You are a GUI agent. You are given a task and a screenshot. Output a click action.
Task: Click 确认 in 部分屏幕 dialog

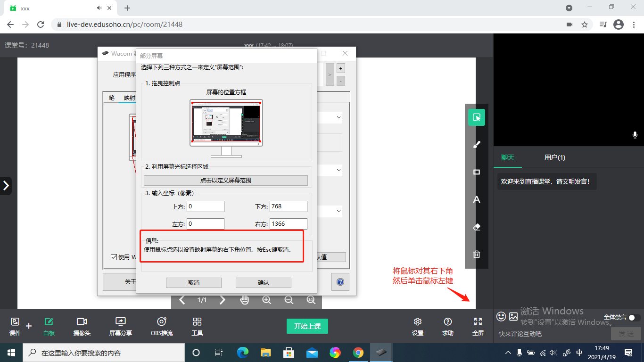click(264, 282)
